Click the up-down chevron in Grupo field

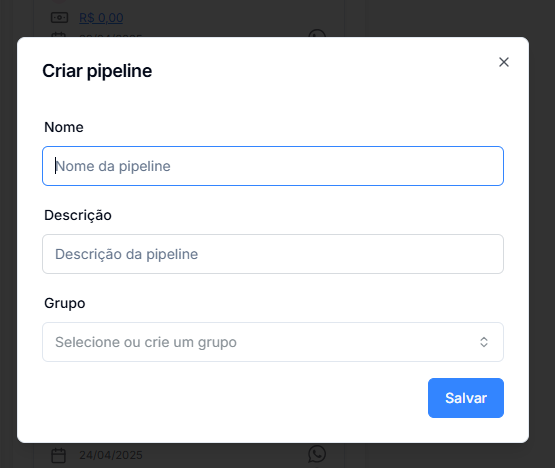point(484,342)
